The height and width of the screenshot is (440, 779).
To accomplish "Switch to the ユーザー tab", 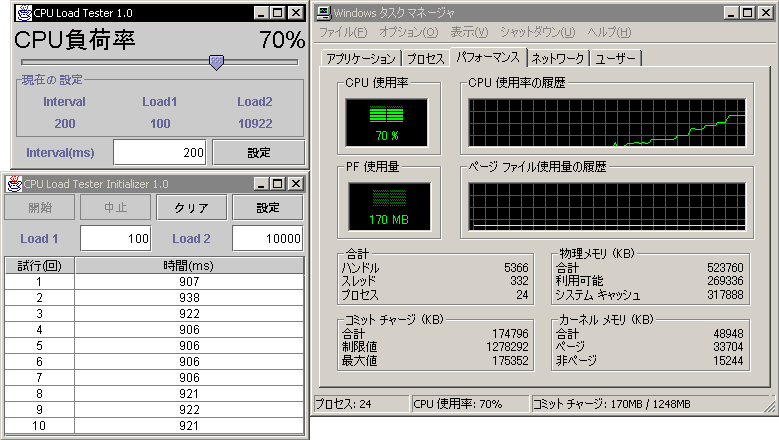I will point(616,59).
